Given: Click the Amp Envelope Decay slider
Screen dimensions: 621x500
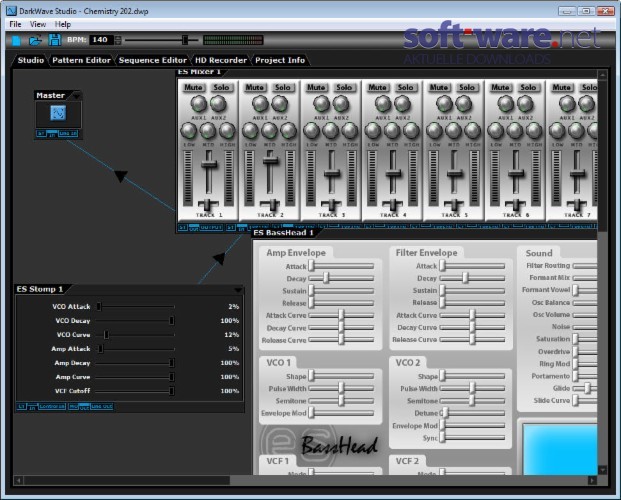Looking at the screenshot, I should pyautogui.click(x=341, y=278).
